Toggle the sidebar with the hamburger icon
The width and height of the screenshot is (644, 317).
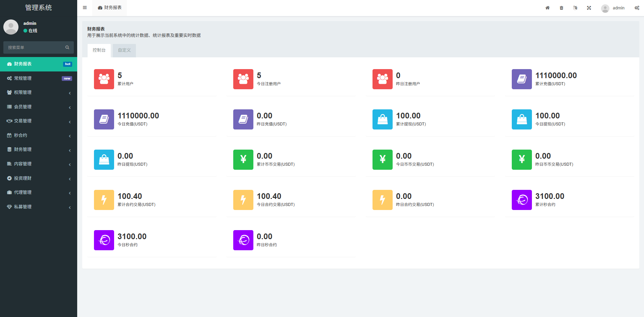pyautogui.click(x=85, y=8)
